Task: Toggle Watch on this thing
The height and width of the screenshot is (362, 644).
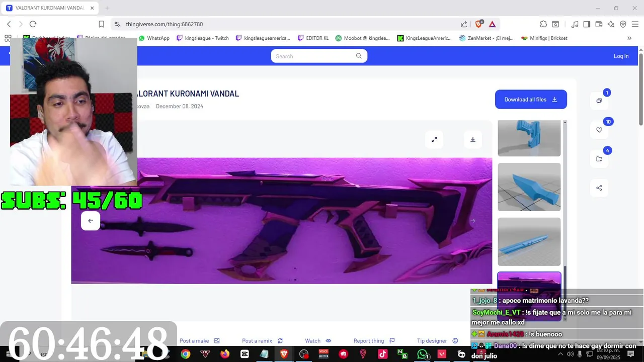Action: tap(318, 341)
